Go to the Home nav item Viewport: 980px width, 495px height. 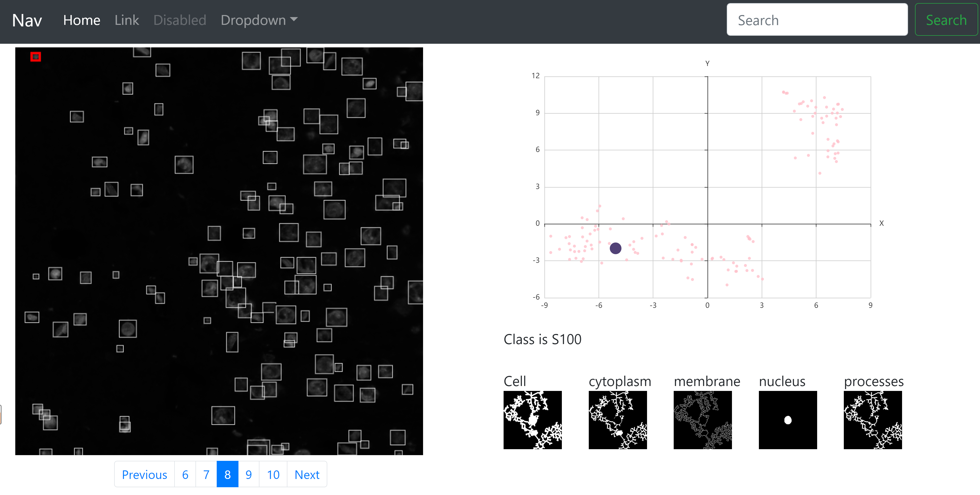point(82,20)
